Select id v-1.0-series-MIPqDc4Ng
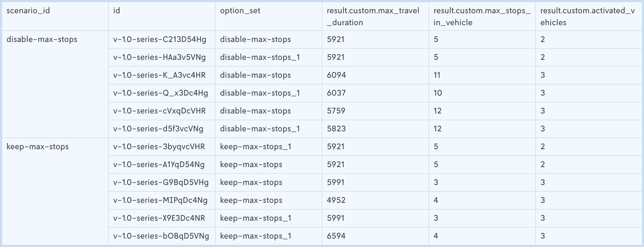The image size is (644, 247). tap(160, 200)
